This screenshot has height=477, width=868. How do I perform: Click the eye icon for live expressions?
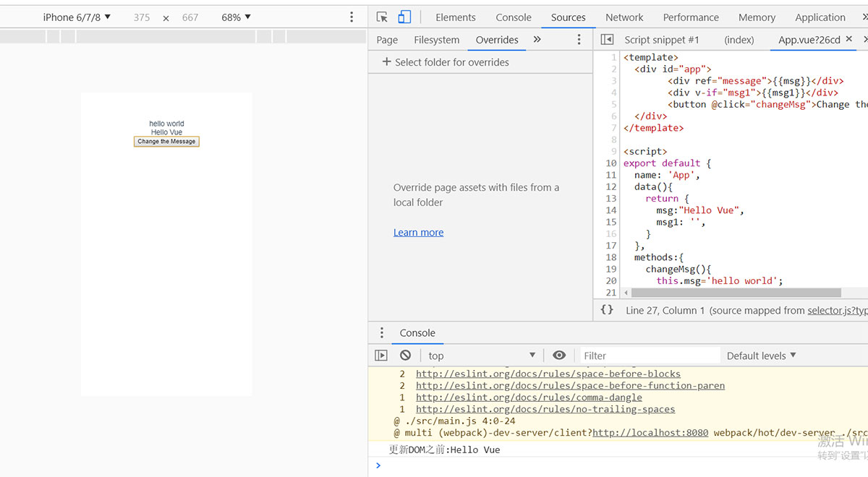coord(559,355)
